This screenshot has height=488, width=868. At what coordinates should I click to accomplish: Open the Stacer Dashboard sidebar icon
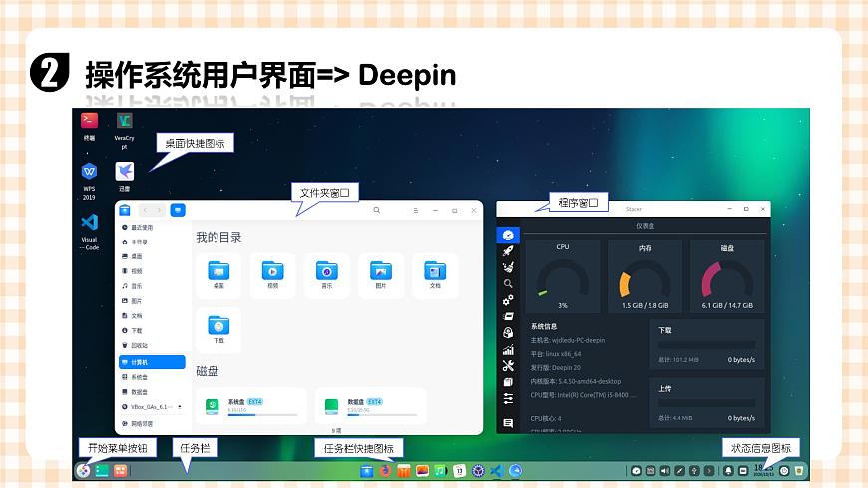(x=508, y=235)
